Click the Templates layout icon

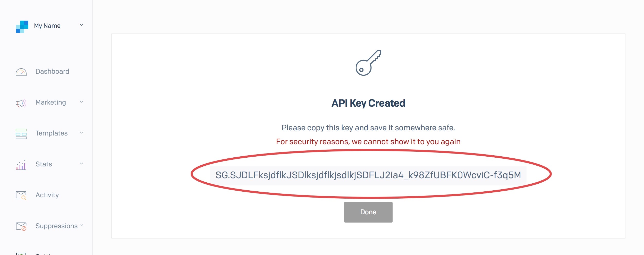pyautogui.click(x=21, y=134)
